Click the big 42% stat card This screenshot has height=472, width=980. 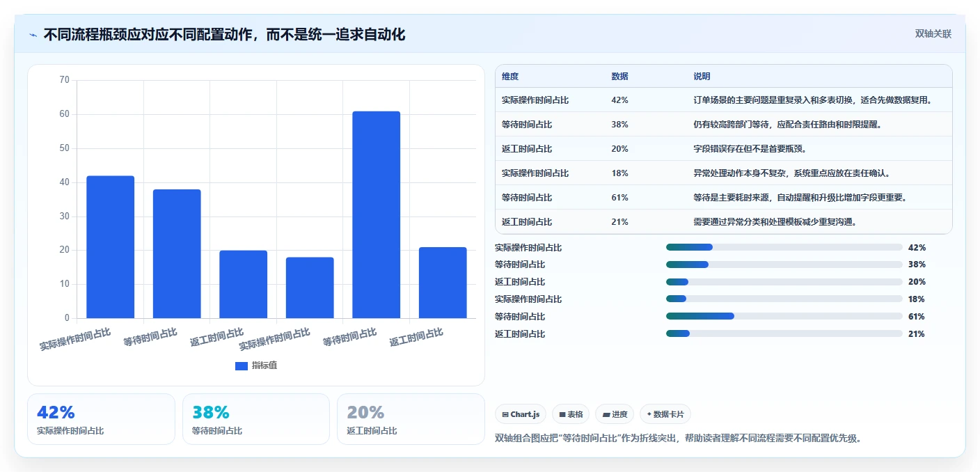[x=101, y=419]
